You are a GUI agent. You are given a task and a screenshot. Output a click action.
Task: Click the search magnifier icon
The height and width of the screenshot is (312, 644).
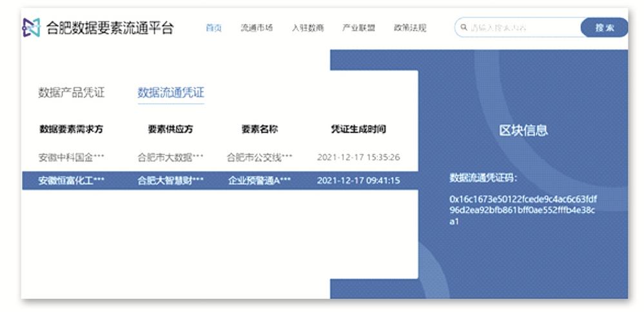[464, 28]
